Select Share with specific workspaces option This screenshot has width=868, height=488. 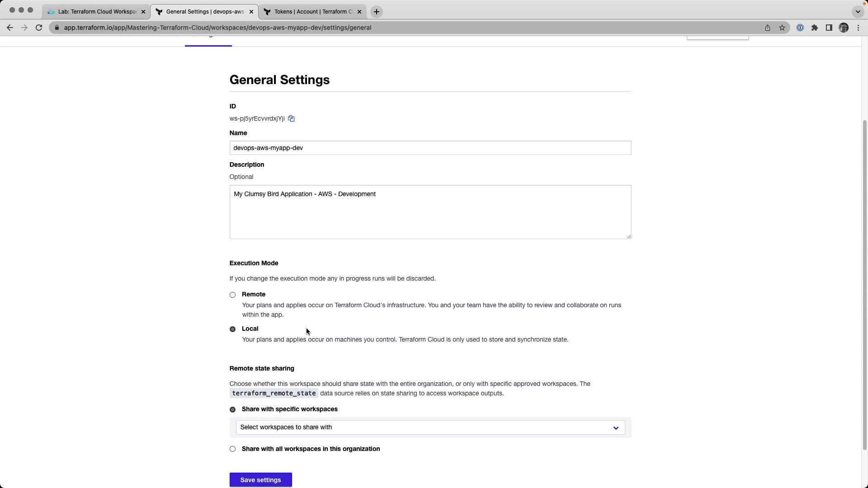pyautogui.click(x=233, y=410)
